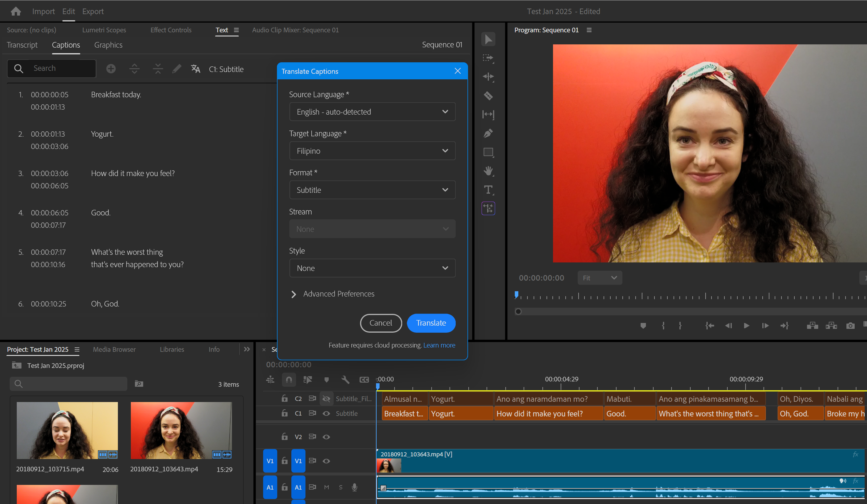
Task: Select the Razor tool in toolbar
Action: (488, 96)
